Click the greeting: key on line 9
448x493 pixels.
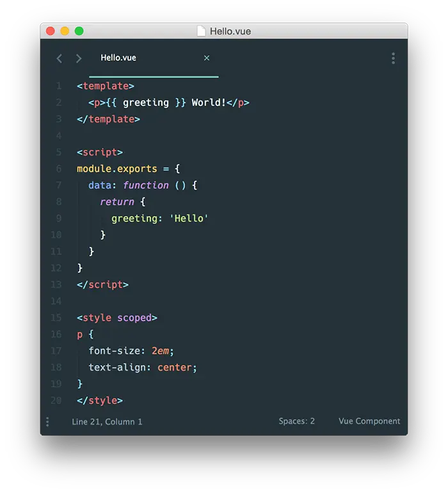coord(137,218)
